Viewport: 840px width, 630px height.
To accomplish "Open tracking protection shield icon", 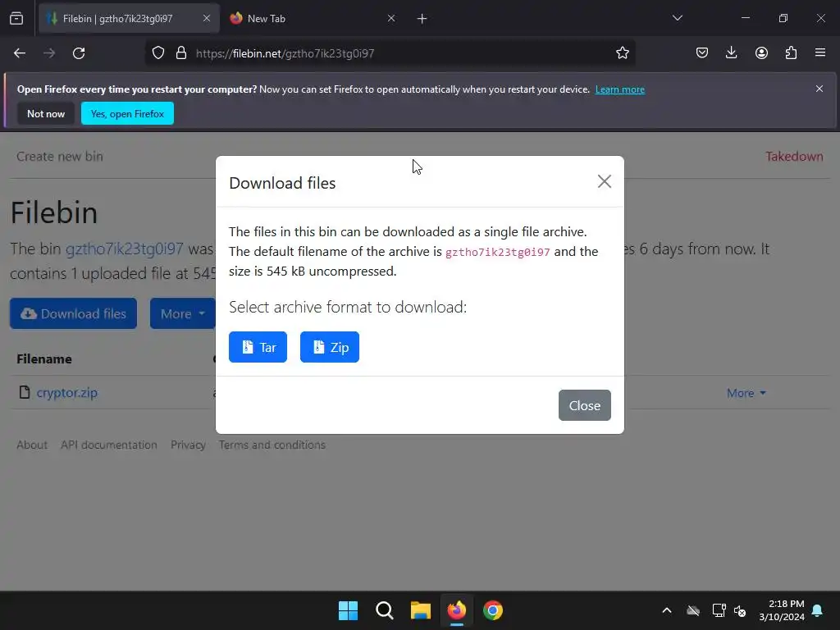I will click(158, 53).
